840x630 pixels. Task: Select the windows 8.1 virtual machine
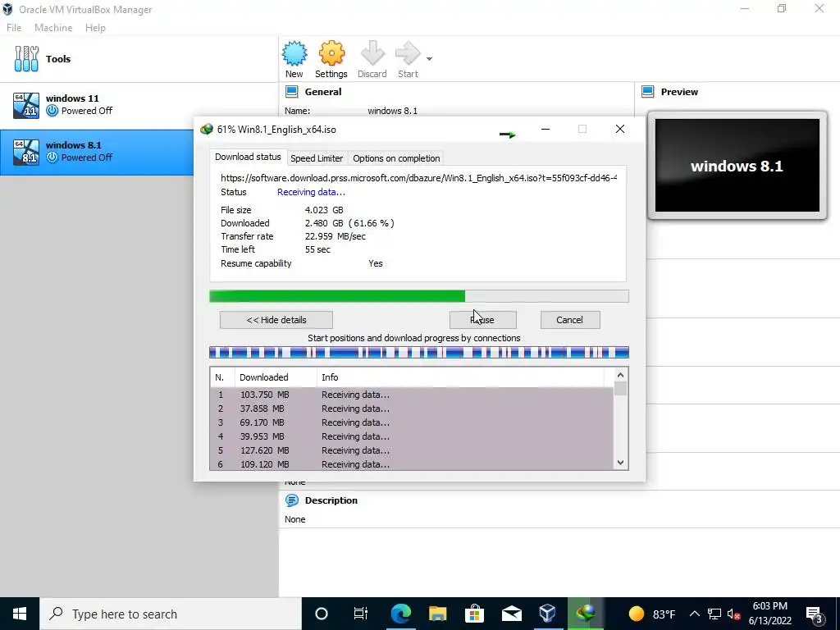tap(97, 152)
